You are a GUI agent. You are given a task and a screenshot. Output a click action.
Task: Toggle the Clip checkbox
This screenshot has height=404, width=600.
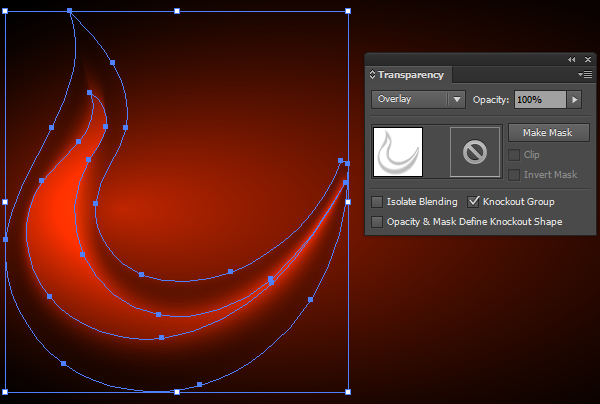(x=514, y=155)
